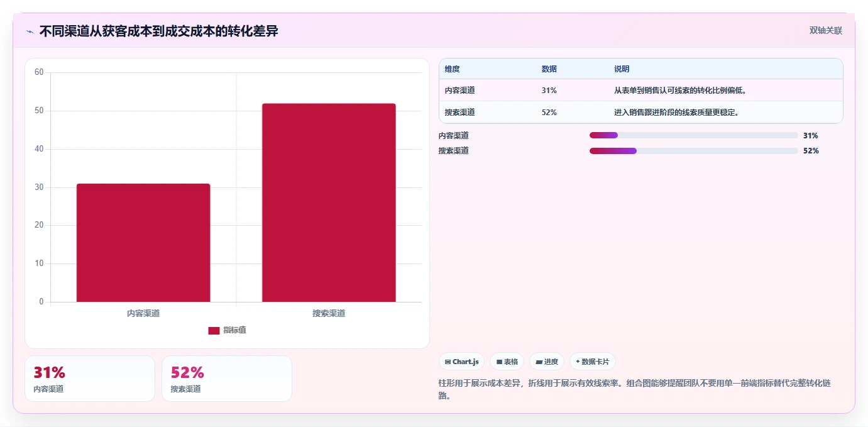Click the 内容渠道 cell in the table
Screen dimensions: 868x427
[x=460, y=91]
